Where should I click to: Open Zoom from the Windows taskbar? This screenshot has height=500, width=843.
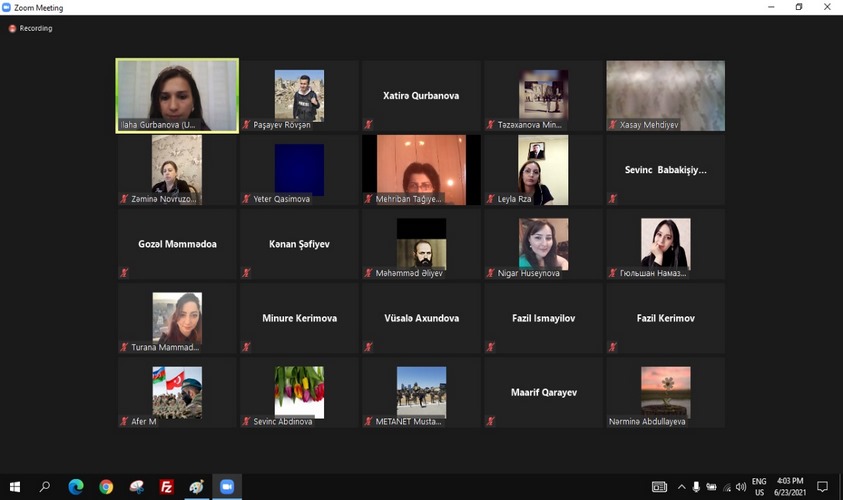click(x=226, y=487)
